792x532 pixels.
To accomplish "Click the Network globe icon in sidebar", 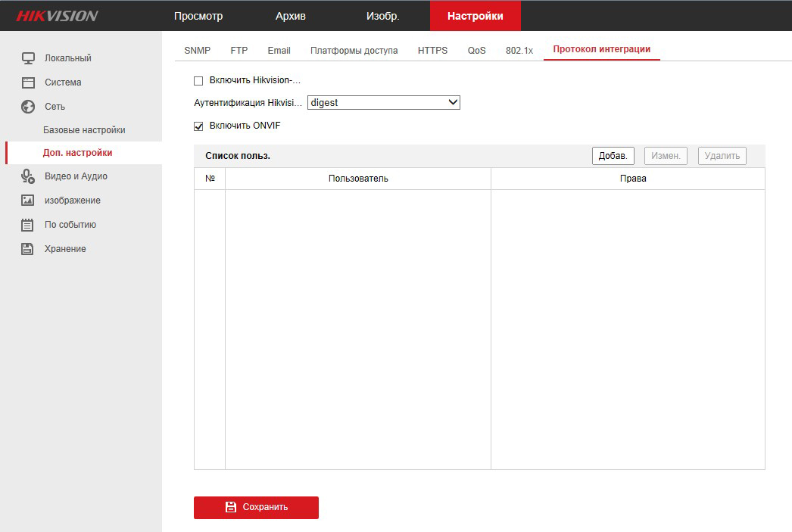I will pyautogui.click(x=28, y=107).
